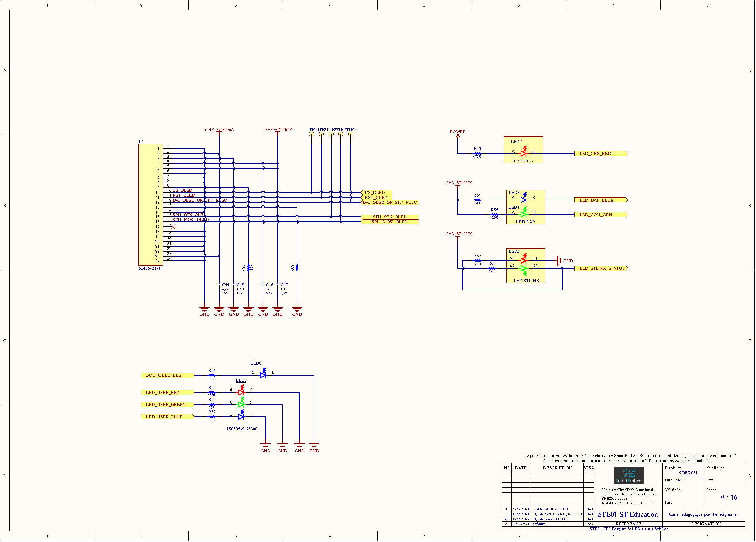This screenshot has height=542, width=756.
Task: Click resistor R53 near LED CHG
Action: click(477, 153)
